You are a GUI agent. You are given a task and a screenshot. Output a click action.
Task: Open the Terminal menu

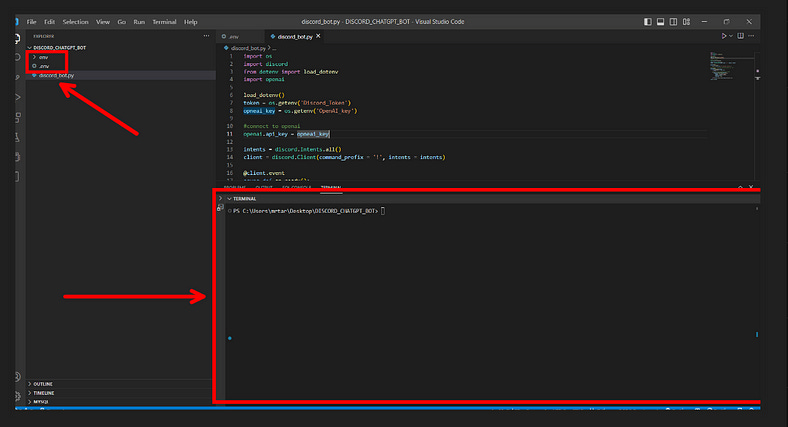[164, 22]
